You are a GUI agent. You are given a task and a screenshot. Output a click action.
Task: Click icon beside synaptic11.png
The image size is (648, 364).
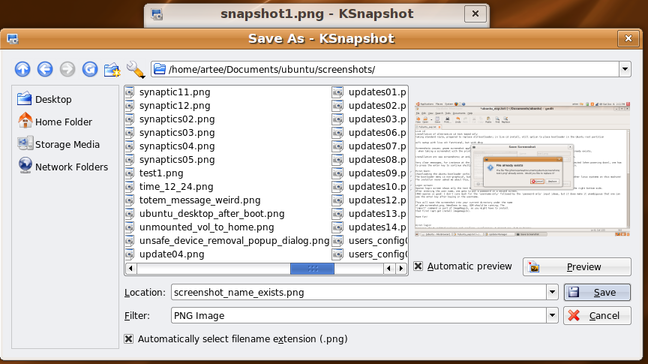[x=130, y=92]
